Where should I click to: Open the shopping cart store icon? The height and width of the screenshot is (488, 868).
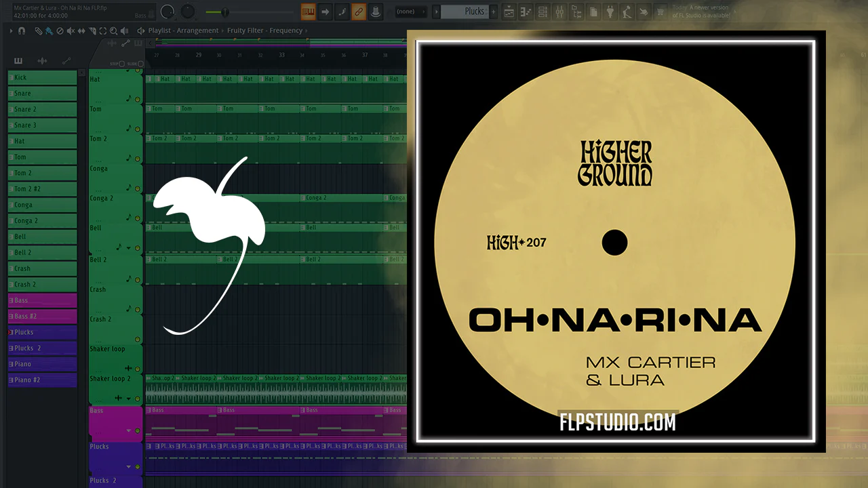[660, 12]
